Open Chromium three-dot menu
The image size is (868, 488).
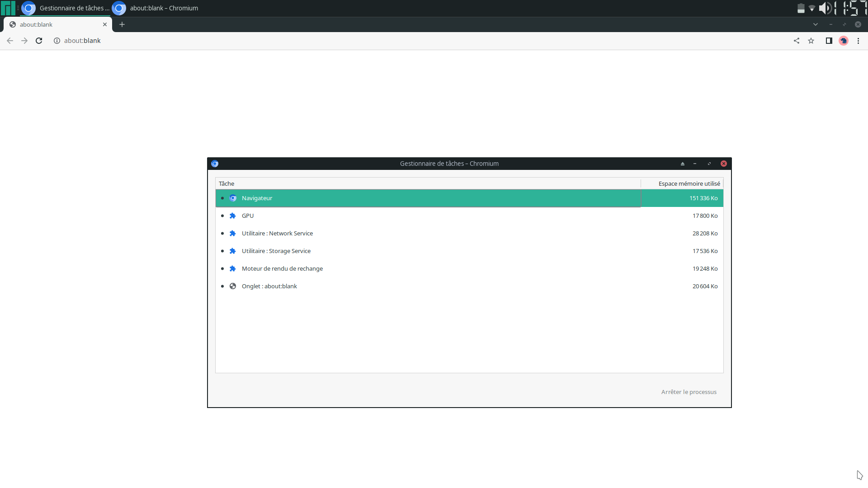pyautogui.click(x=858, y=41)
